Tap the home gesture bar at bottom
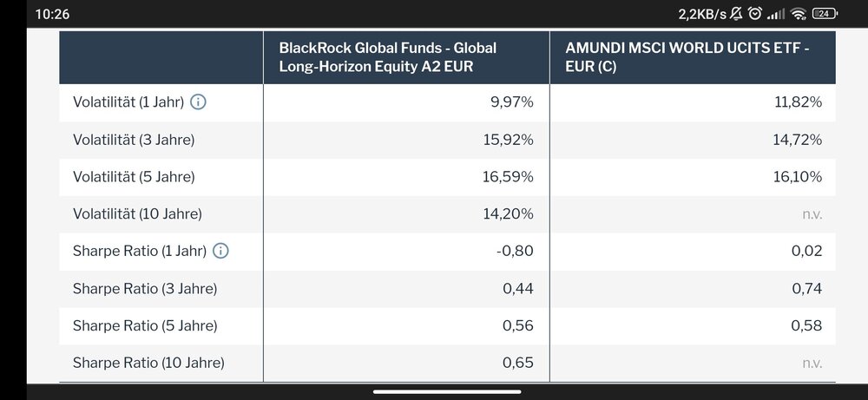This screenshot has height=400, width=868. point(434,391)
